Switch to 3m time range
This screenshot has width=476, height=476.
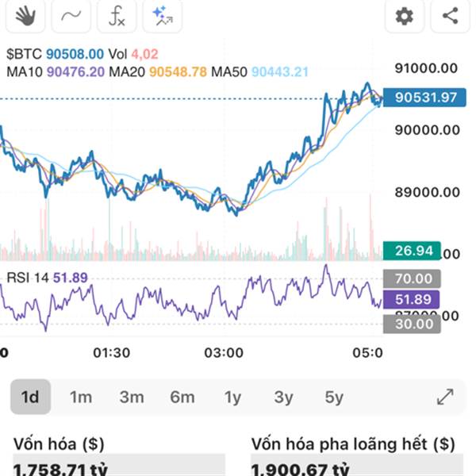click(x=132, y=397)
